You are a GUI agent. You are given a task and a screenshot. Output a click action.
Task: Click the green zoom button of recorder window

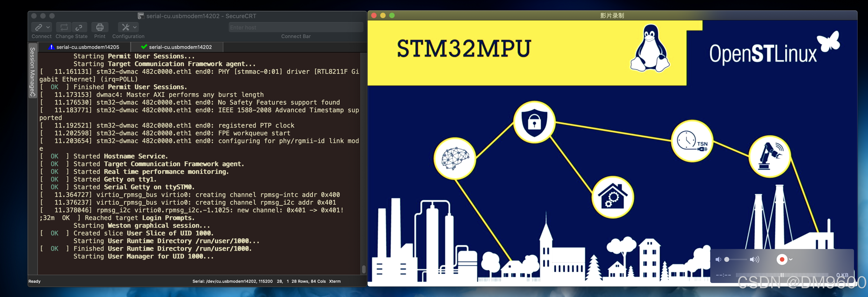(x=392, y=16)
